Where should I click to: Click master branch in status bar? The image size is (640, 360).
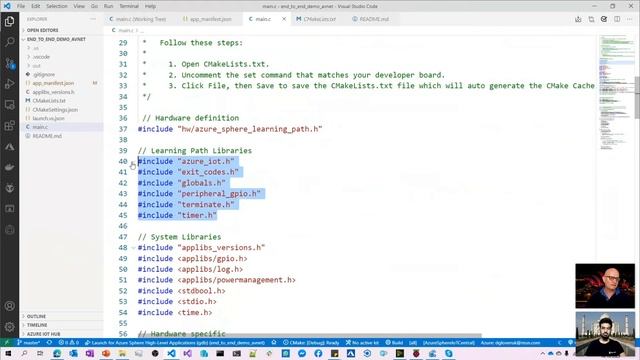(29, 342)
